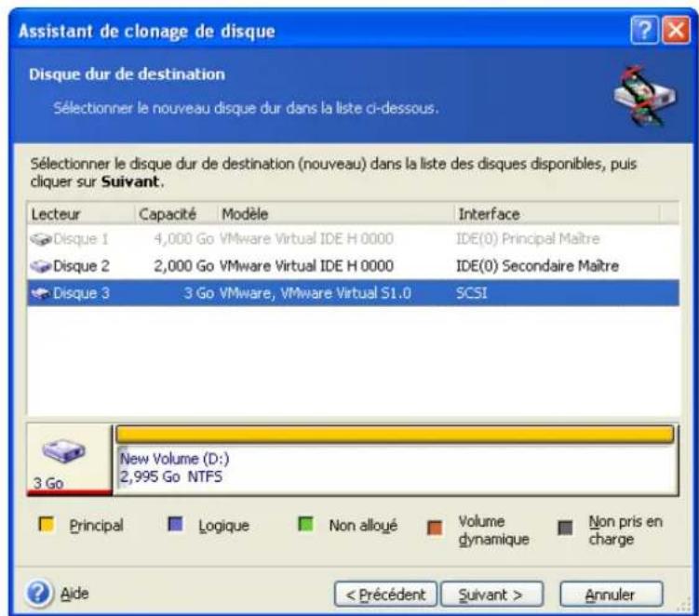This screenshot has height=616, width=699.
Task: Sort by the Modèle column header
Action: [336, 214]
